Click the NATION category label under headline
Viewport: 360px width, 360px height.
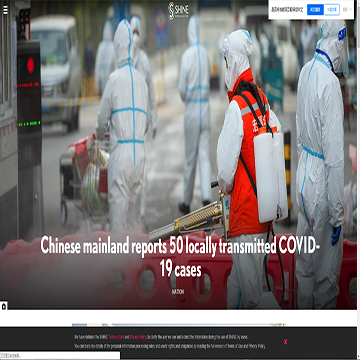(178, 291)
